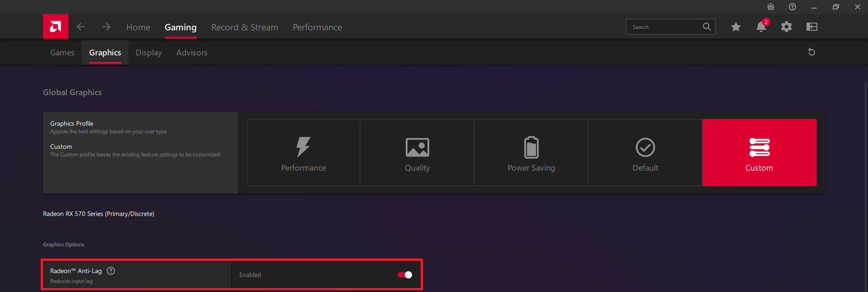Switch to the Display sub-tab
Image resolution: width=868 pixels, height=292 pixels.
click(149, 52)
